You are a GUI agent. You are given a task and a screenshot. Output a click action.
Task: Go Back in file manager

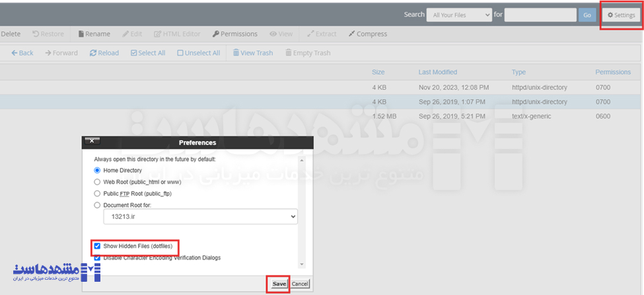[x=22, y=53]
